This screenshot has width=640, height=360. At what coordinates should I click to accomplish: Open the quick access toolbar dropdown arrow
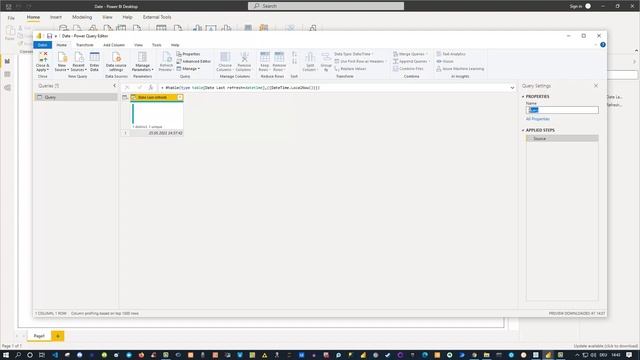coord(56,36)
